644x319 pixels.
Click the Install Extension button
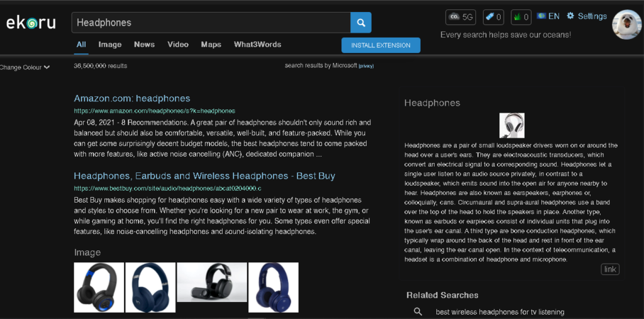coord(380,45)
